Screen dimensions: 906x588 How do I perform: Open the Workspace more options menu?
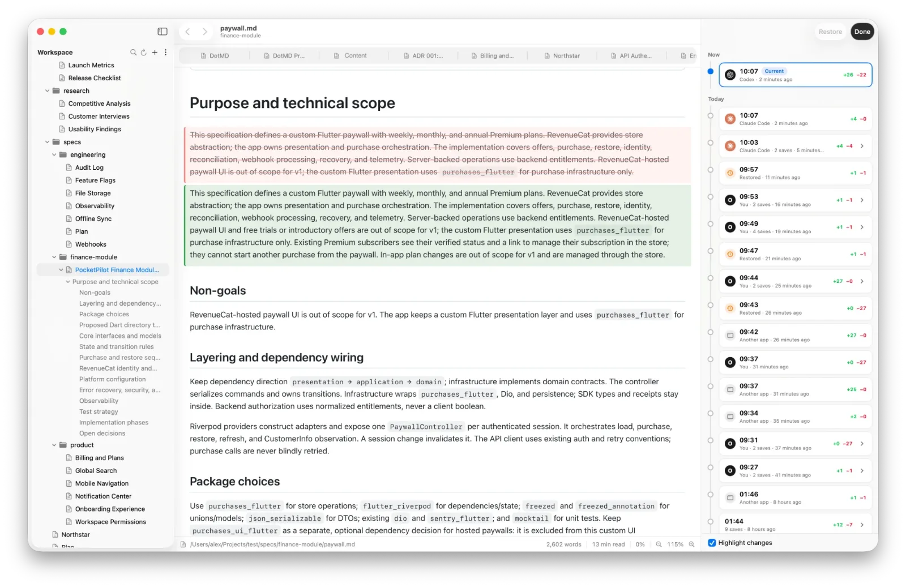click(165, 52)
